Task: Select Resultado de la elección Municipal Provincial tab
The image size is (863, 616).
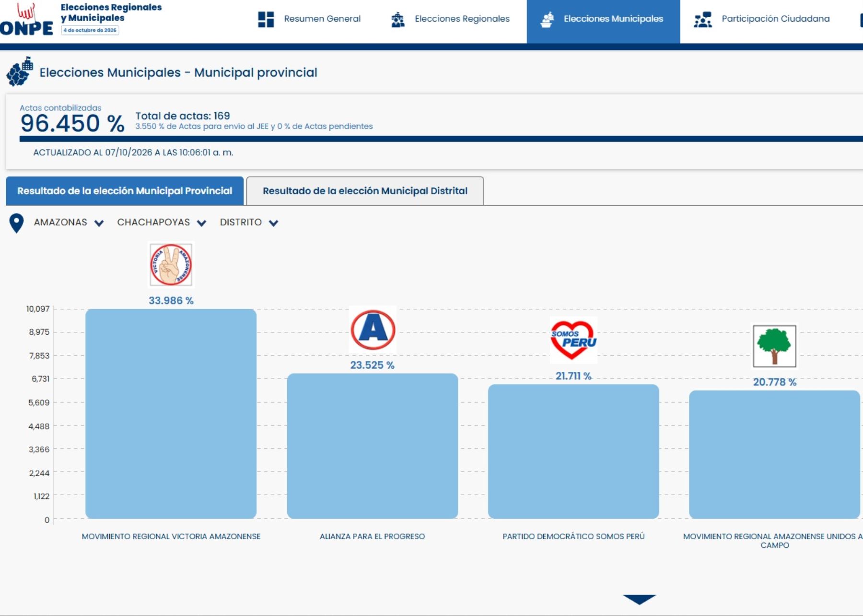Action: pos(125,191)
